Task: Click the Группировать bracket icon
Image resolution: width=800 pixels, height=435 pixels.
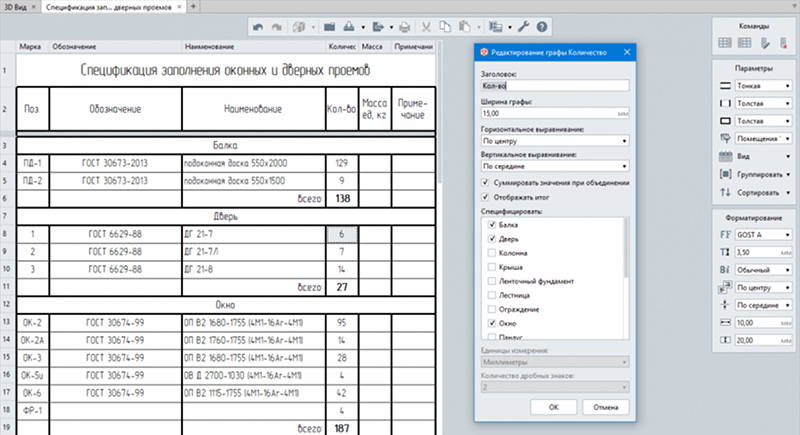Action: [x=725, y=174]
